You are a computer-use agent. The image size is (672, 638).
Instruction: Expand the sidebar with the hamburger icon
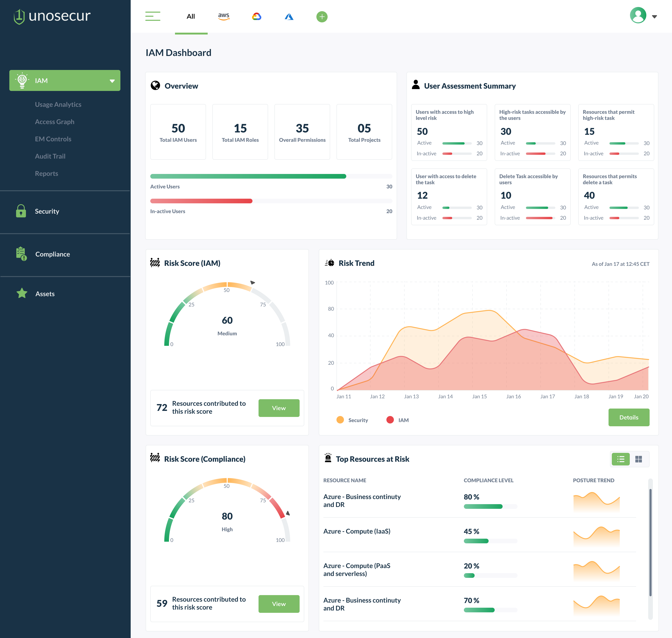tap(153, 16)
